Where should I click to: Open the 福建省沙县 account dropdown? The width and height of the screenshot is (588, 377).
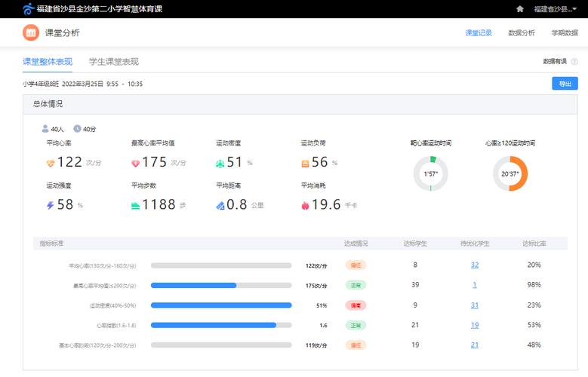pyautogui.click(x=555, y=8)
